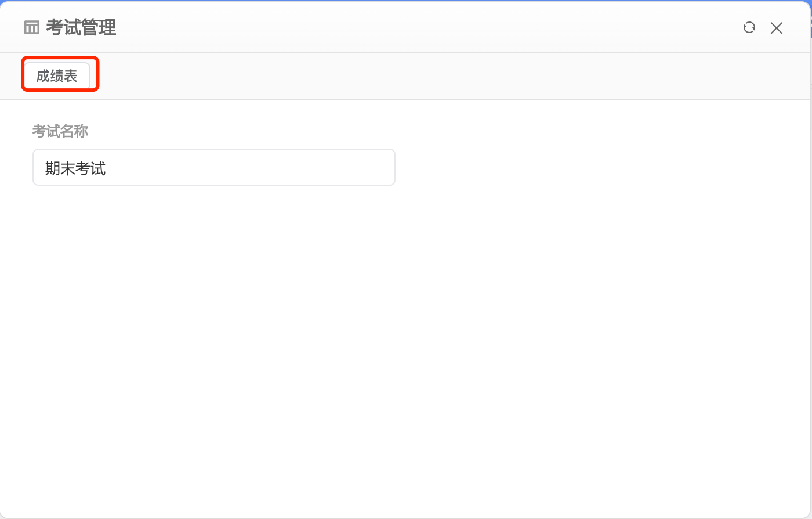Viewport: 812px width, 519px height.
Task: Show the score sheet via 成绩表
Action: (57, 76)
